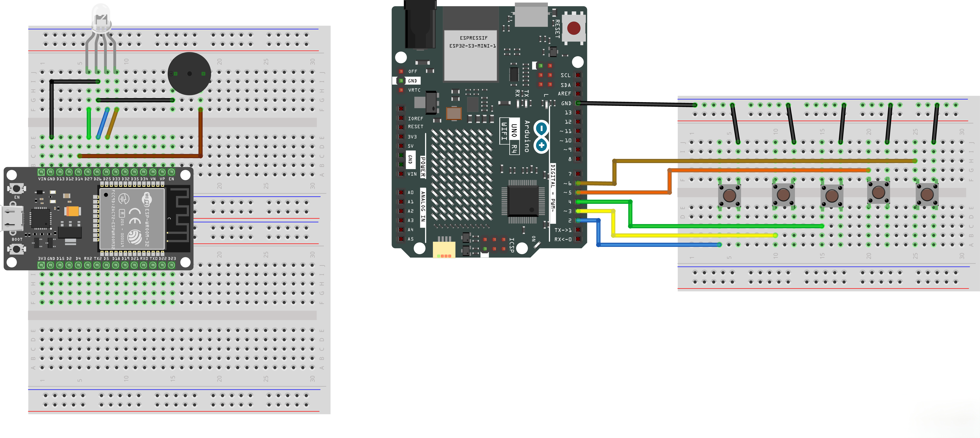Select the blue wire from Arduino pin 2
980x438 pixels.
tap(648, 233)
